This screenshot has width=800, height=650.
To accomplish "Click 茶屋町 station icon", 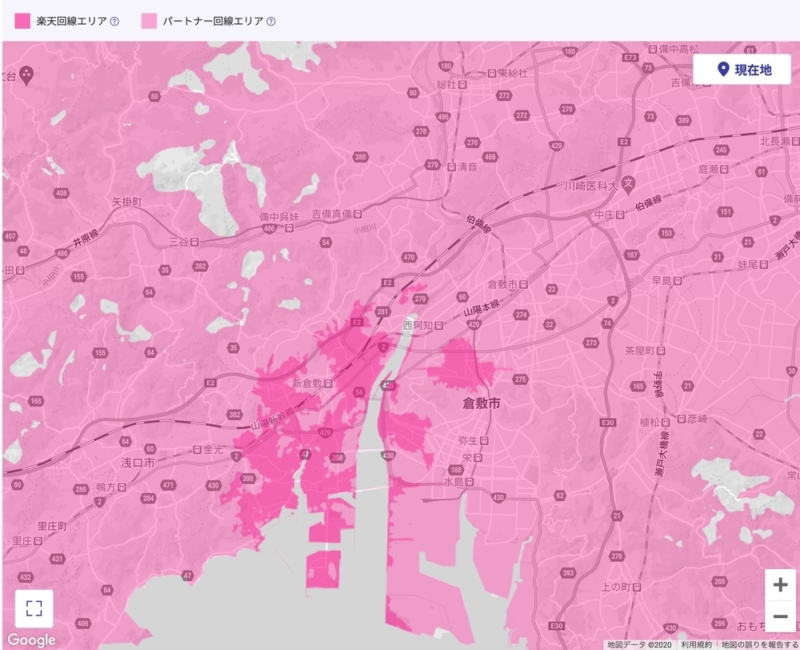I will [661, 351].
